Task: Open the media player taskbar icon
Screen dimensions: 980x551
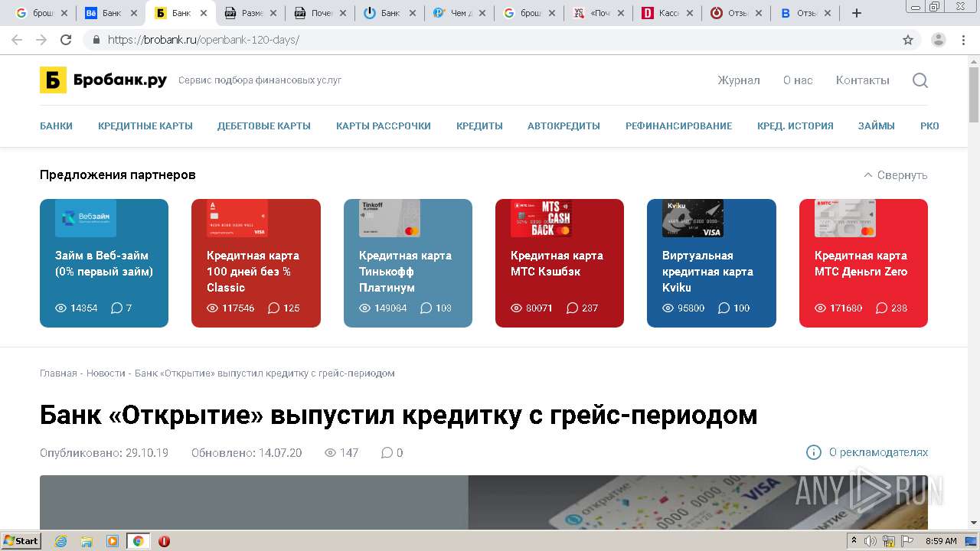Action: [x=113, y=541]
